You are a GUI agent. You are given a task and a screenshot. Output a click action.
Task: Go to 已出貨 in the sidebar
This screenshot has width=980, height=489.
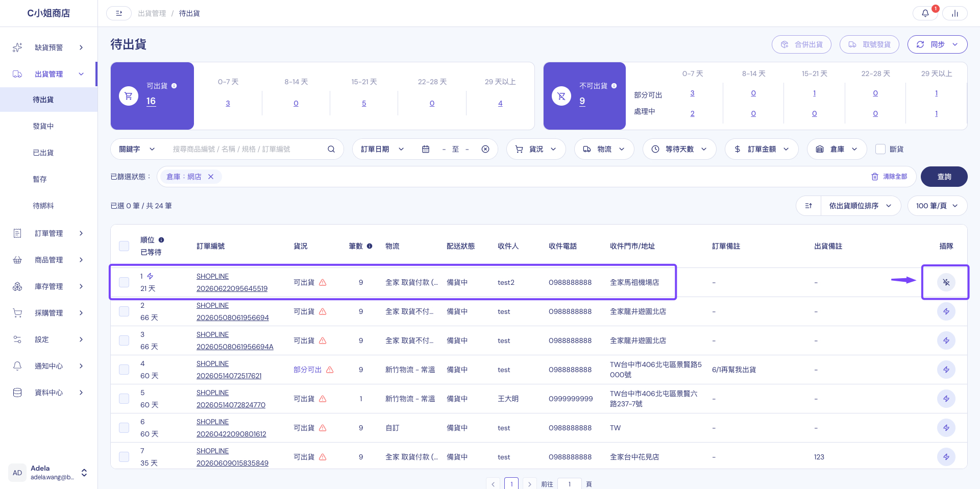[x=43, y=153]
